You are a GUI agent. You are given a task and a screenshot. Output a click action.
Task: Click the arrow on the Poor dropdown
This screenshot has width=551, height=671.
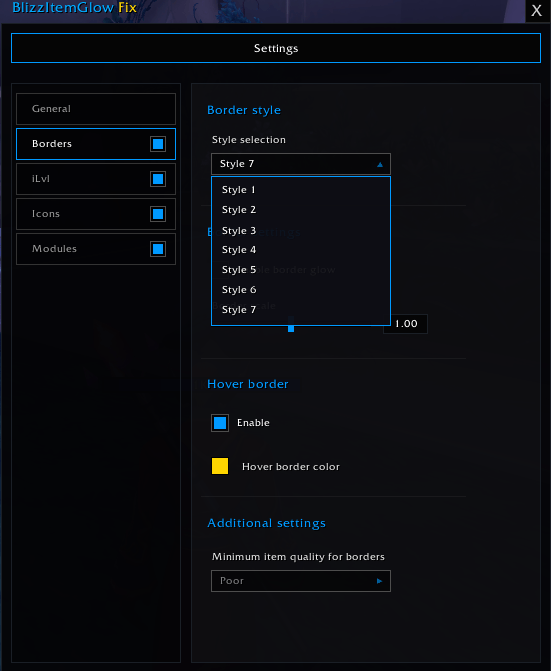(x=379, y=581)
